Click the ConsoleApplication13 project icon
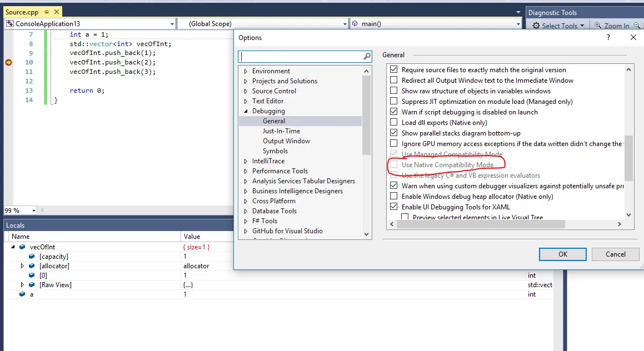The width and height of the screenshot is (644, 351). click(10, 24)
